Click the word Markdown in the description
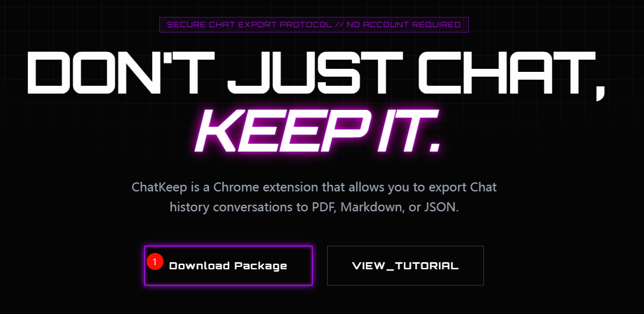The image size is (644, 314). 372,207
